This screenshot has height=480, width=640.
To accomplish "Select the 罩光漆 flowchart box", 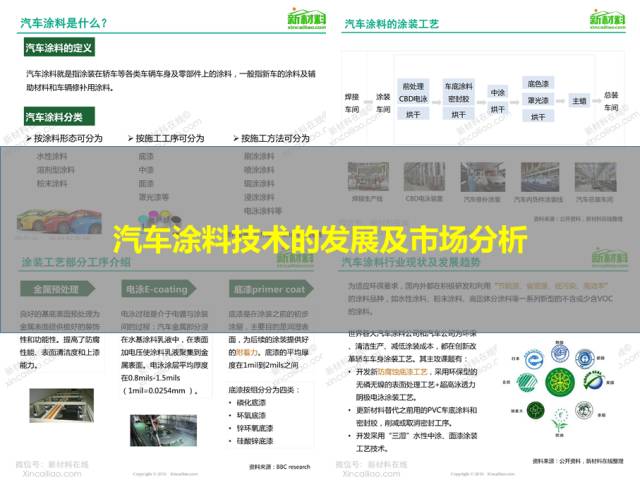I will [538, 100].
